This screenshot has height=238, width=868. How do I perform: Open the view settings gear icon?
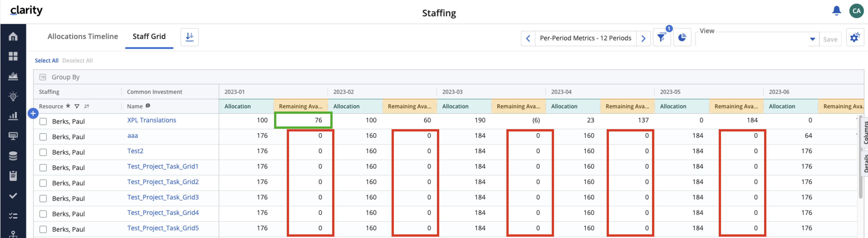[855, 38]
